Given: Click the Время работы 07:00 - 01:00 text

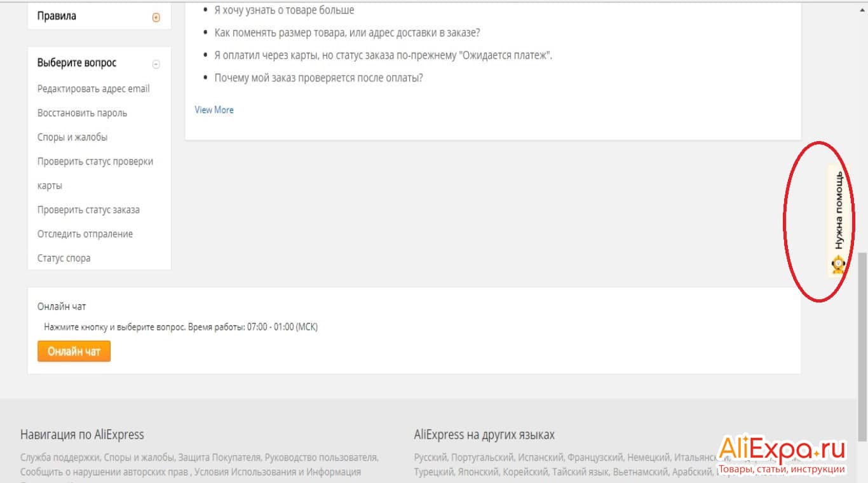Looking at the screenshot, I should [x=253, y=327].
